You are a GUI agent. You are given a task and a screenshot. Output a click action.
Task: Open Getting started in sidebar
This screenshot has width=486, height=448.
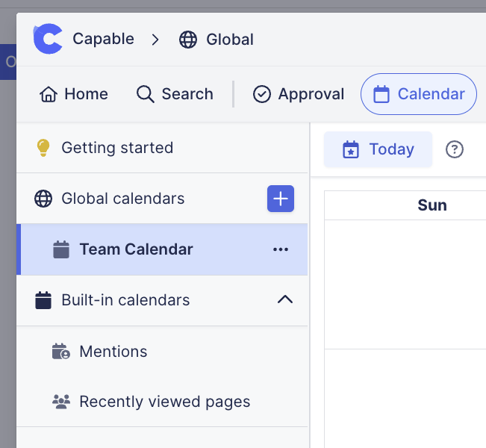pos(117,148)
